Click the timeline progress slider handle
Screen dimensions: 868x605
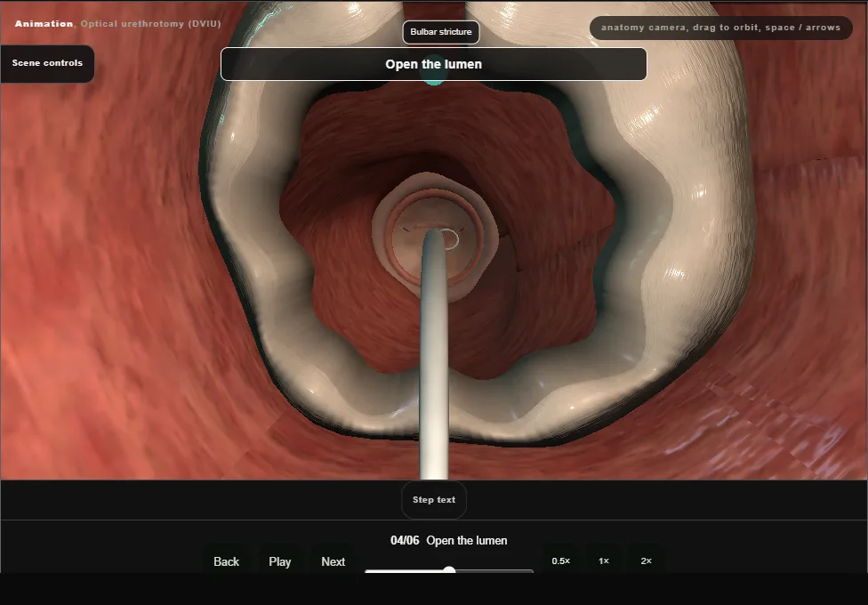click(449, 569)
